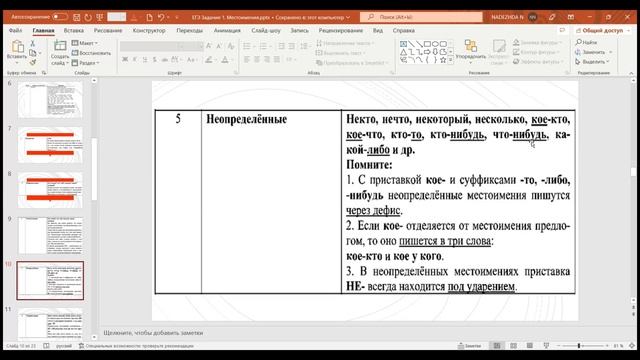640x360 pixels.
Task: Select slide 11 thumbnail
Action: [50, 324]
